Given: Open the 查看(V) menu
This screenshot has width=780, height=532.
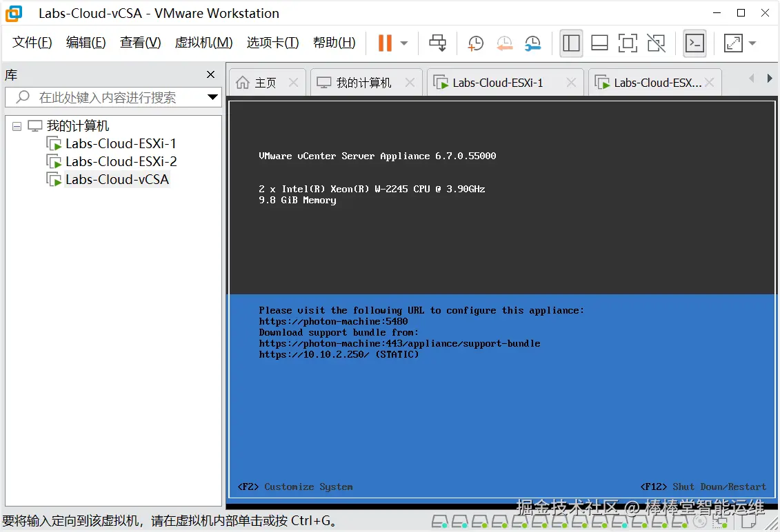Looking at the screenshot, I should pos(140,43).
